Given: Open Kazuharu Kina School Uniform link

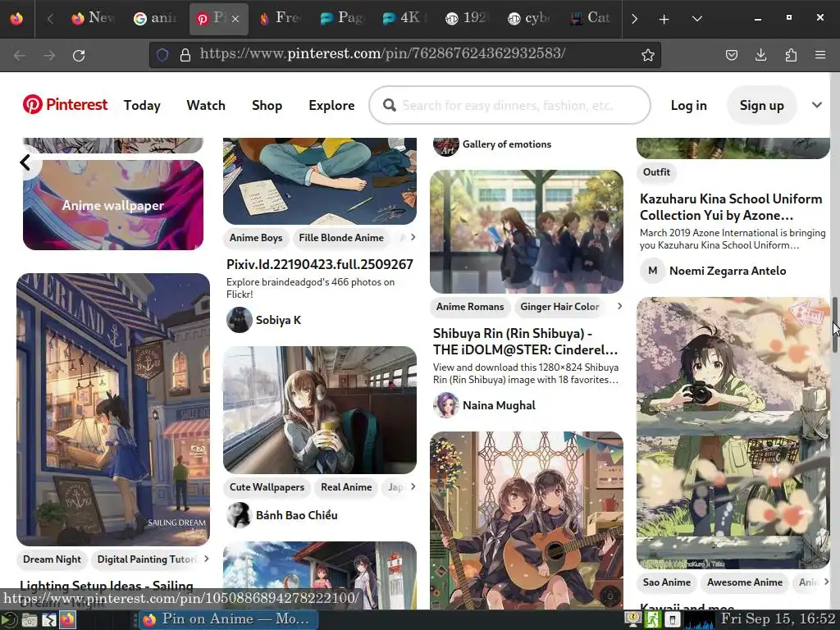Looking at the screenshot, I should (x=731, y=207).
